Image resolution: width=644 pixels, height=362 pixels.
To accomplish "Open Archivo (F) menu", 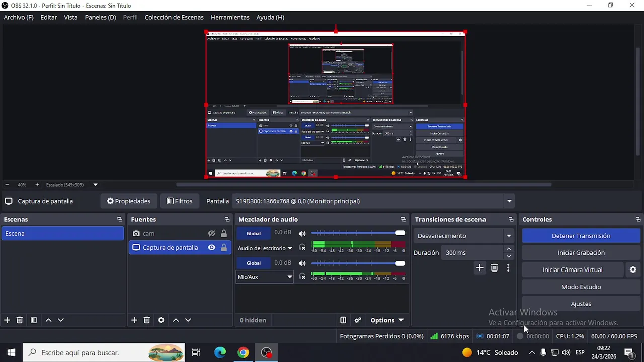I will (x=19, y=17).
